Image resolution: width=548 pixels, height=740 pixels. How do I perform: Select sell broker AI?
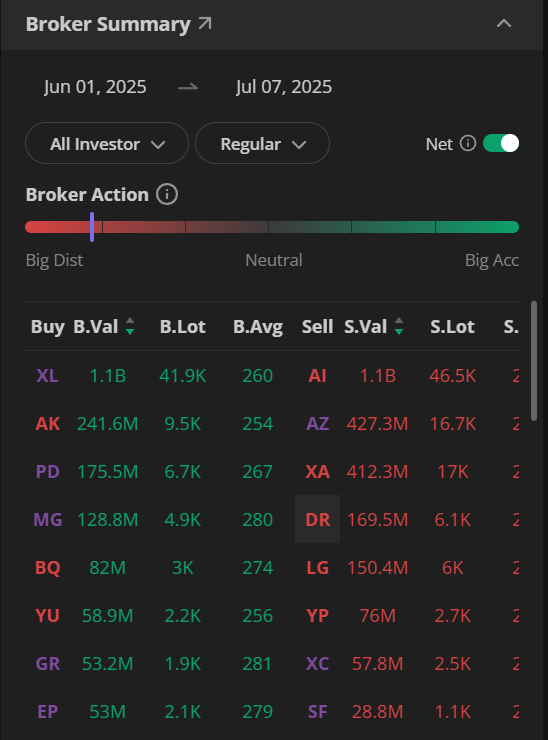tap(317, 376)
